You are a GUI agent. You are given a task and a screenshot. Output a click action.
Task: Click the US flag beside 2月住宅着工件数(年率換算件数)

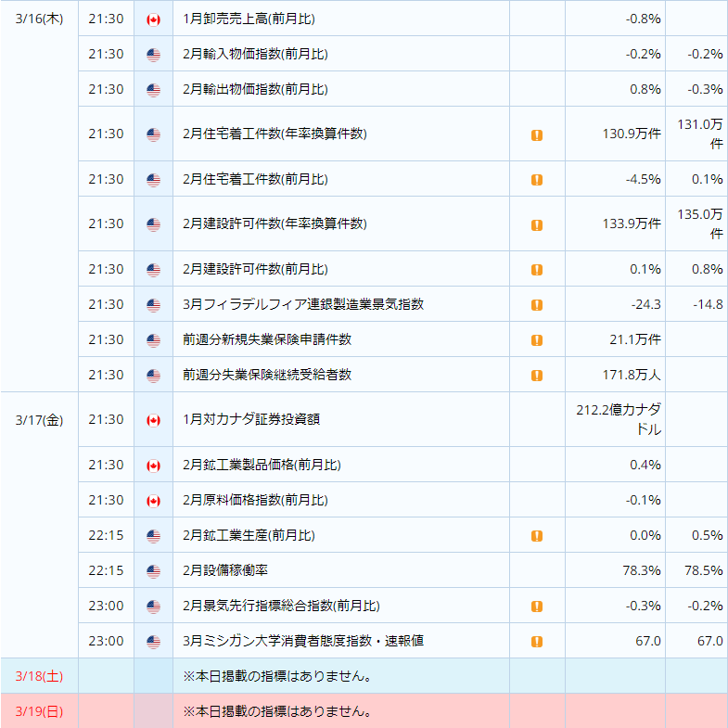point(153,134)
